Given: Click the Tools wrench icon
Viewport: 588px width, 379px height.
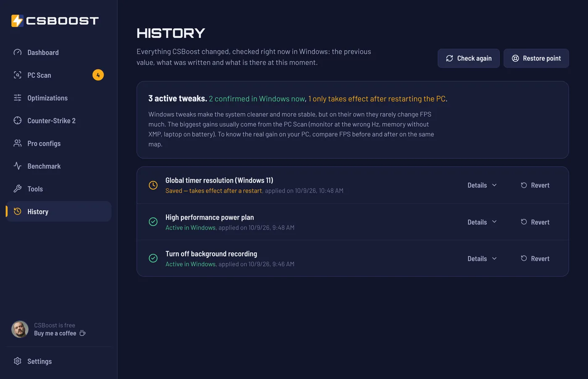Looking at the screenshot, I should click(18, 189).
